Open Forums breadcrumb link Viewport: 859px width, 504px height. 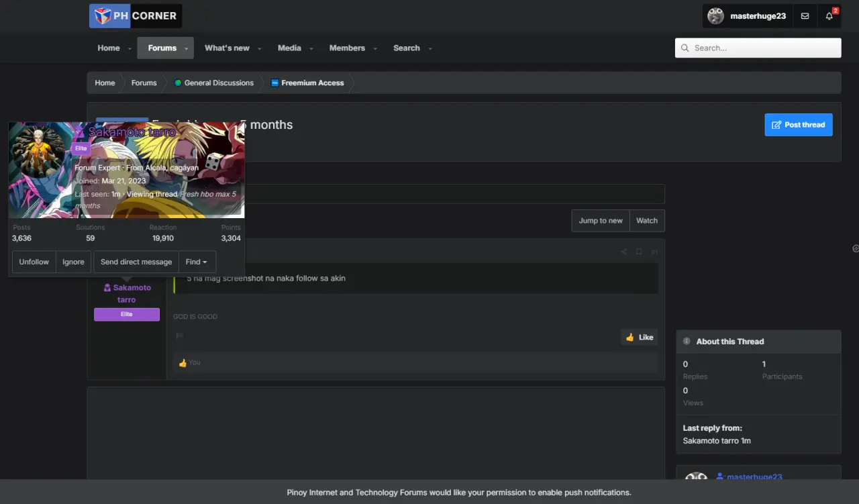pos(144,83)
